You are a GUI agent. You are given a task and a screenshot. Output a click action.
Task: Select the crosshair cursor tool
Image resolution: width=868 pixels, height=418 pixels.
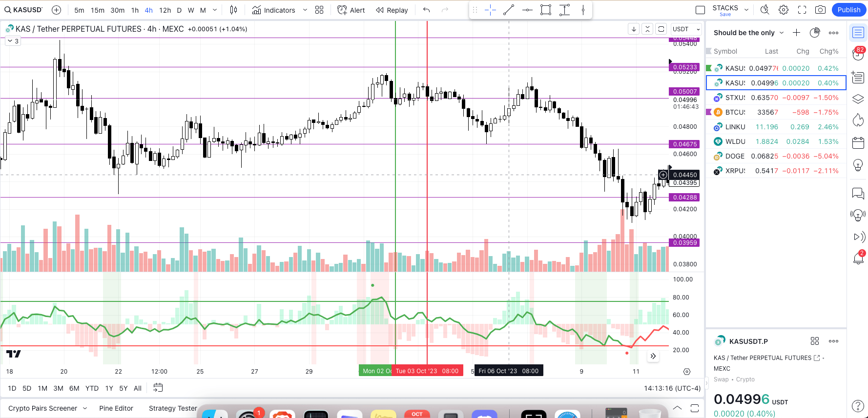[491, 10]
